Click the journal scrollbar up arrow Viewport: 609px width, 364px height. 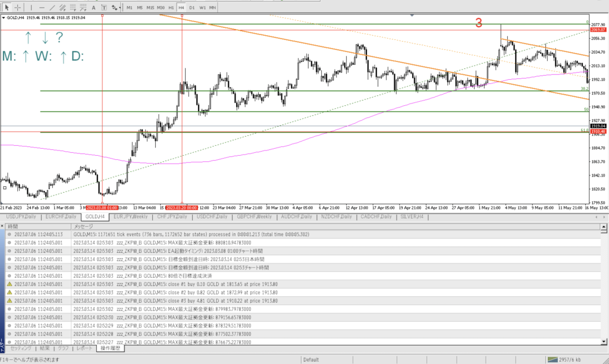click(605, 227)
